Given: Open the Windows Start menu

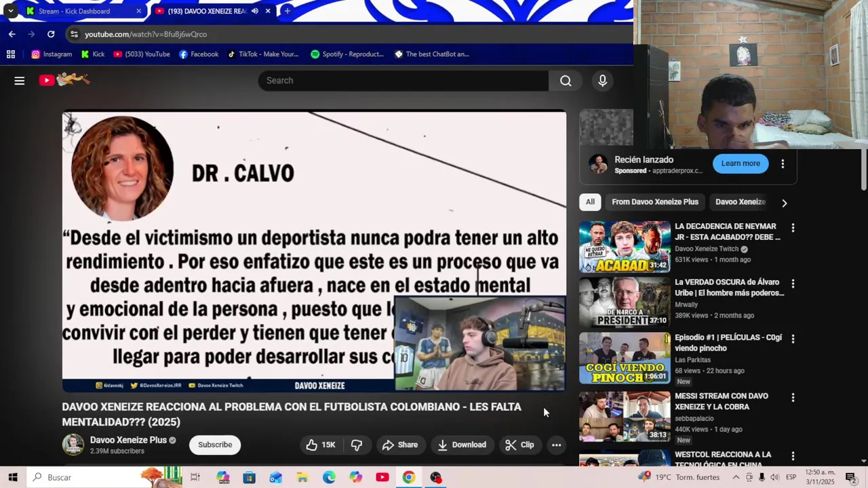Looking at the screenshot, I should tap(13, 477).
